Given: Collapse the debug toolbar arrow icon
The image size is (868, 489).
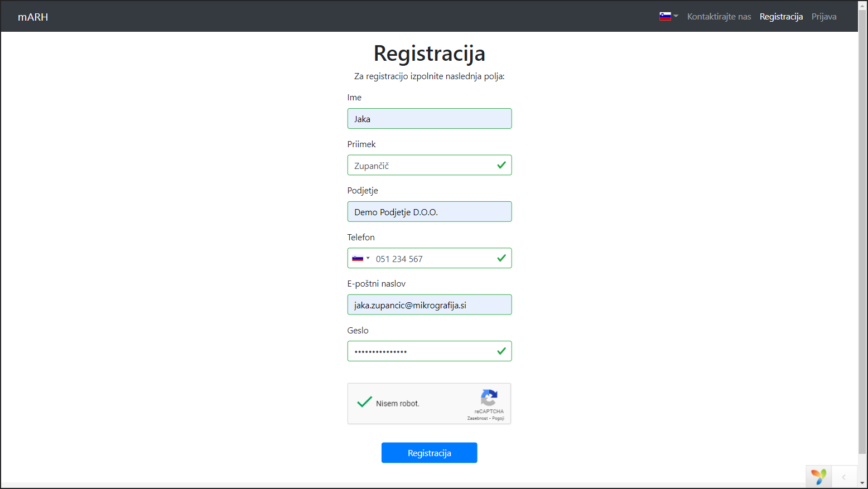Looking at the screenshot, I should [844, 477].
